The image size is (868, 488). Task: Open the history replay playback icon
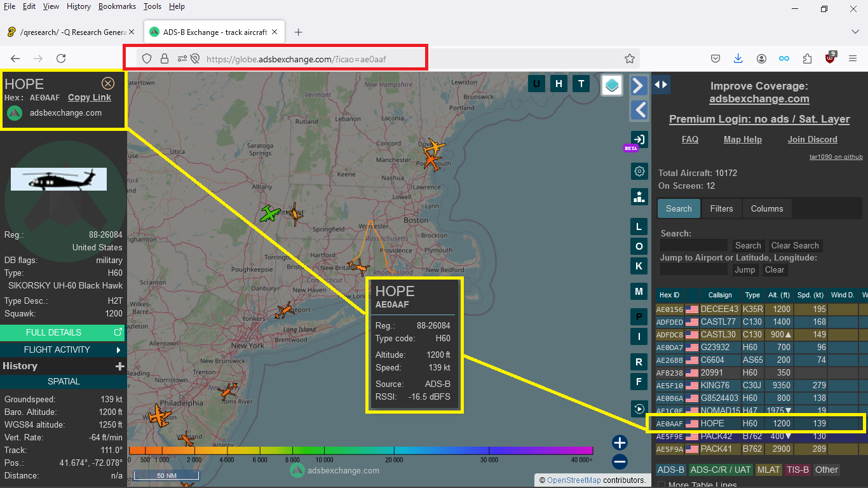[639, 409]
